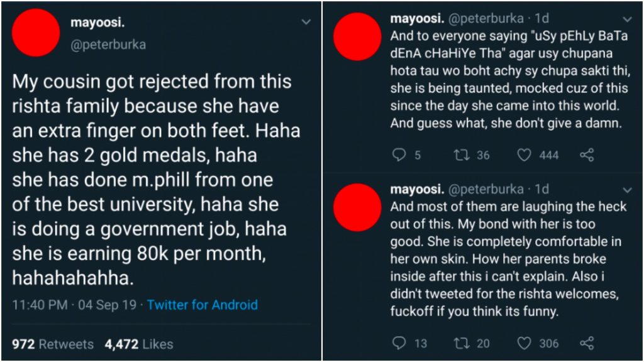644x362 pixels.
Task: View the 972 Retweets list
Action: 53,344
